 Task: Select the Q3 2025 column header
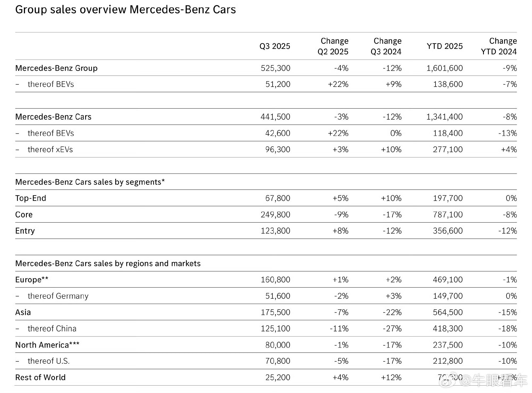[x=275, y=46]
